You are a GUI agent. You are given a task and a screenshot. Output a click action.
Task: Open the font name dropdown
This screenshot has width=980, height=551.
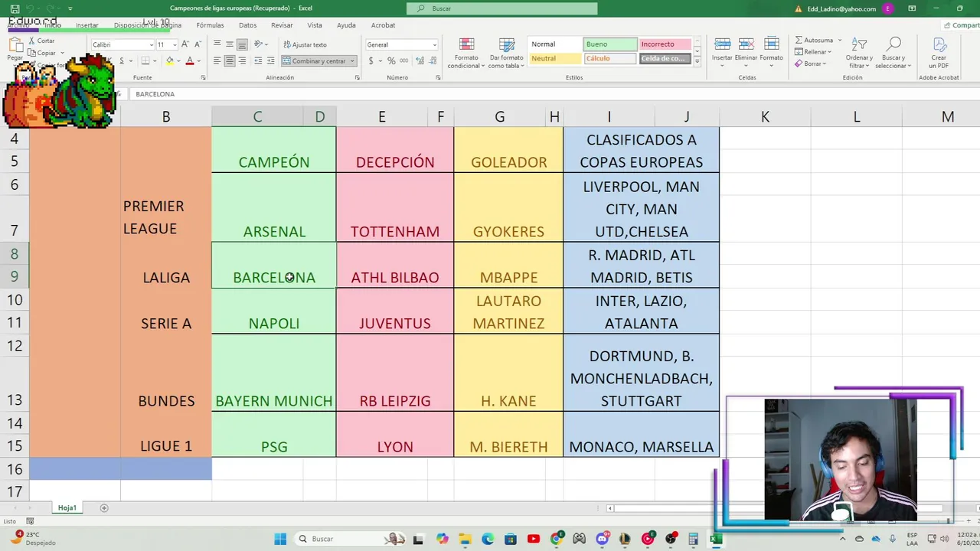pos(151,44)
